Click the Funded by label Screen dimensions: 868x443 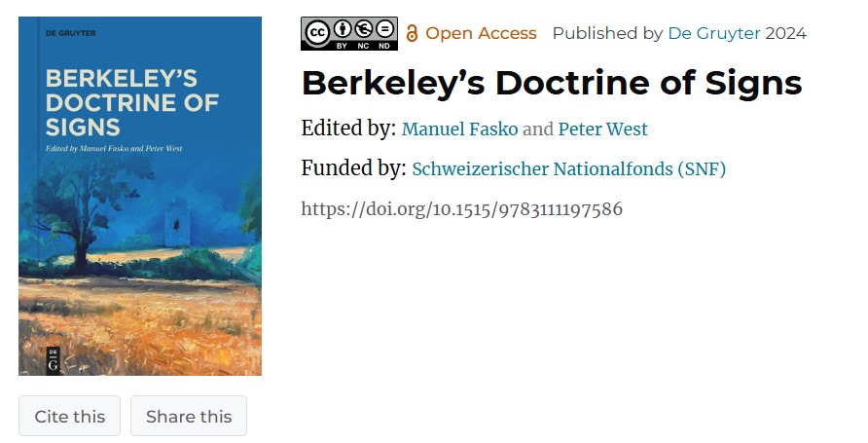click(x=353, y=168)
